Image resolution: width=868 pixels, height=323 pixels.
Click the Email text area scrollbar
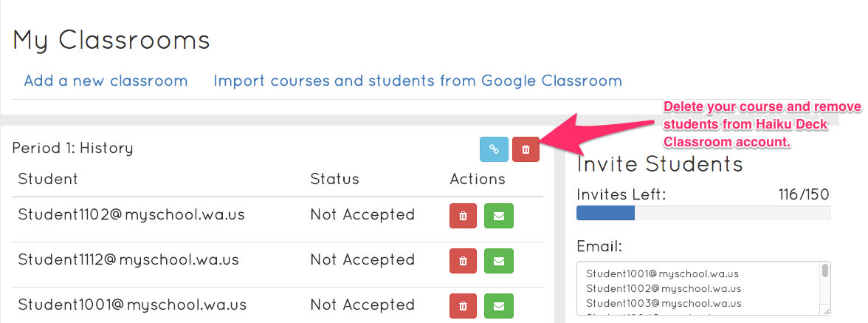tap(824, 271)
